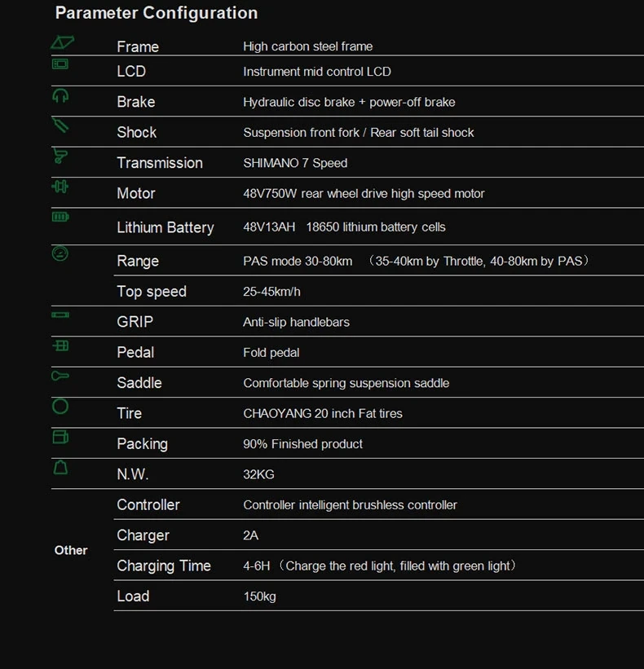Click the LCD display icon
Viewport: 644px width, 669px height.
pos(60,64)
